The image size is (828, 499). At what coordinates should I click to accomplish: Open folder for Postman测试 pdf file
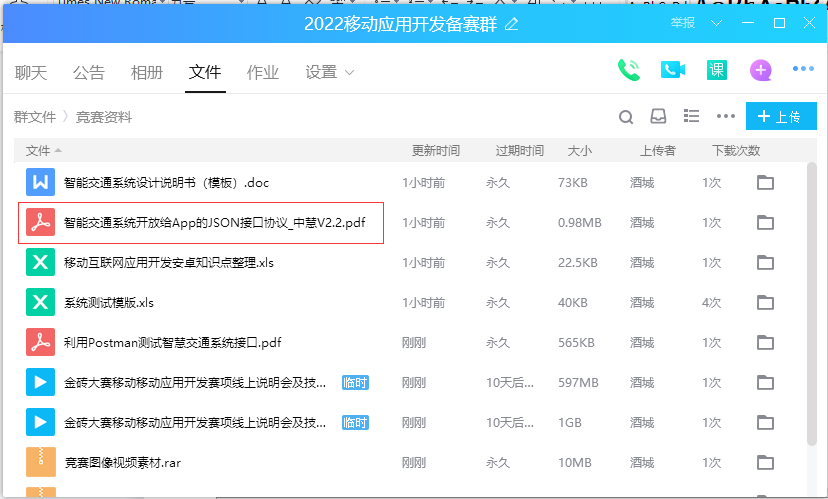coord(765,343)
